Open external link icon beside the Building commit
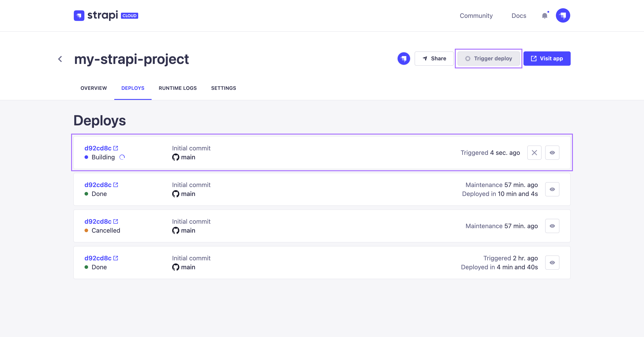Image resolution: width=644 pixels, height=337 pixels. pyautogui.click(x=116, y=148)
